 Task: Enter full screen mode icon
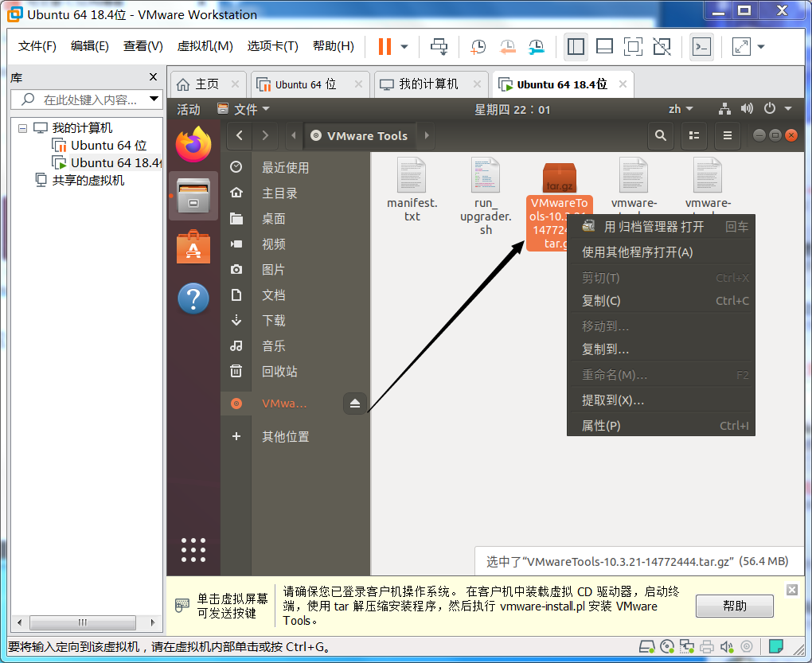click(633, 47)
